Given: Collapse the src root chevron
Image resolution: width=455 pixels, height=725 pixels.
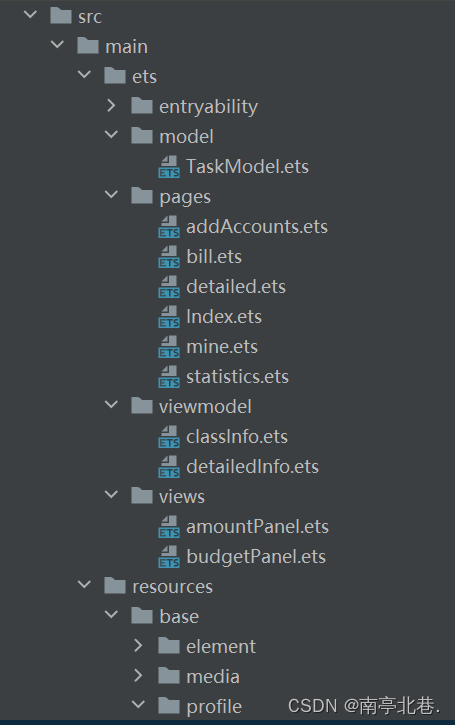Looking at the screenshot, I should click(30, 14).
